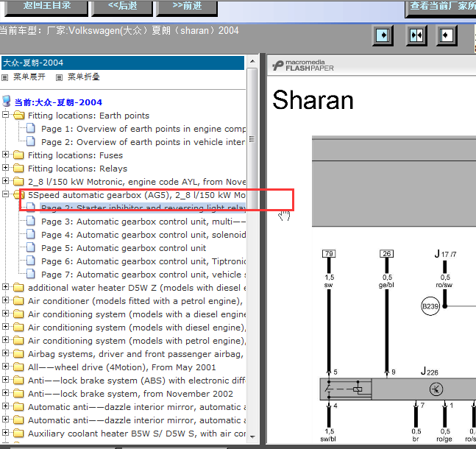Select Air conditioning system (models with petrol engine)
476x449 pixels.
[x=137, y=341]
